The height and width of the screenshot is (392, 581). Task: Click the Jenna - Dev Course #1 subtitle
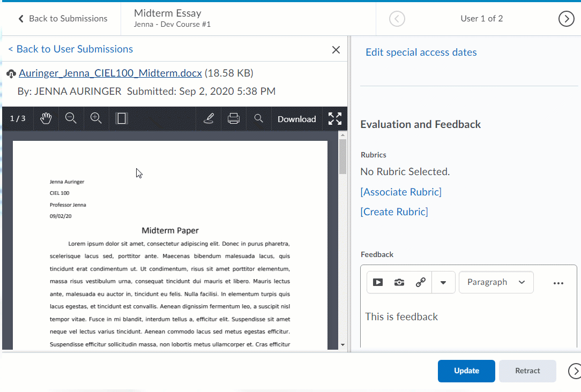(x=172, y=25)
